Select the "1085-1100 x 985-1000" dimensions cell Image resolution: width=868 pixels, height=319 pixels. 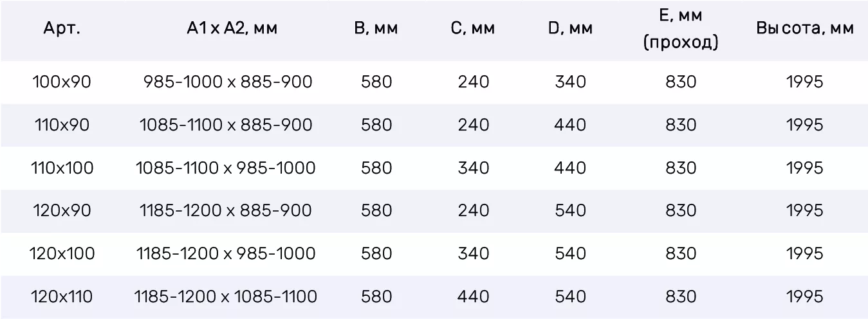226,168
